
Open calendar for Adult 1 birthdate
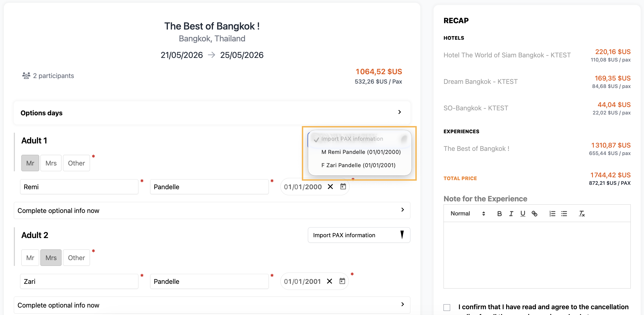tap(343, 187)
